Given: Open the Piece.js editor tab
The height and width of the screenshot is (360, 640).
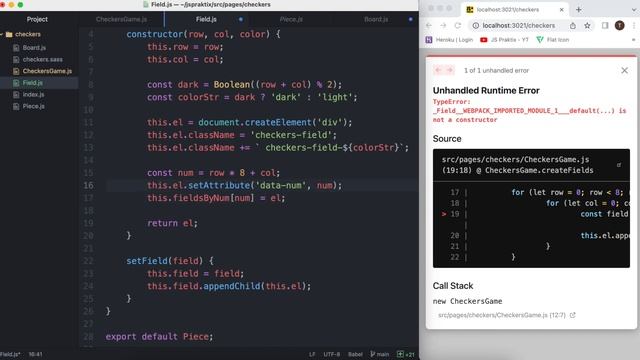Looking at the screenshot, I should (291, 19).
